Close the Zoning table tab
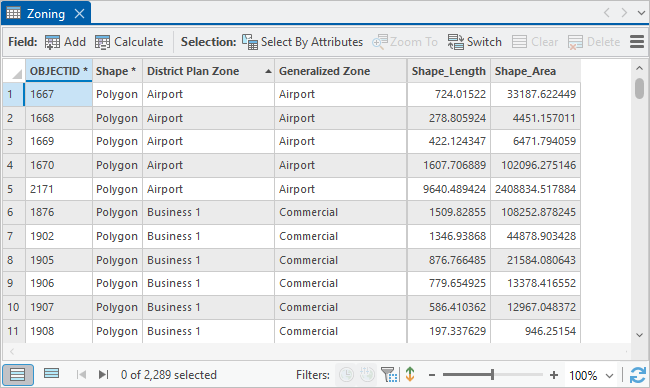This screenshot has width=650, height=388. point(79,14)
